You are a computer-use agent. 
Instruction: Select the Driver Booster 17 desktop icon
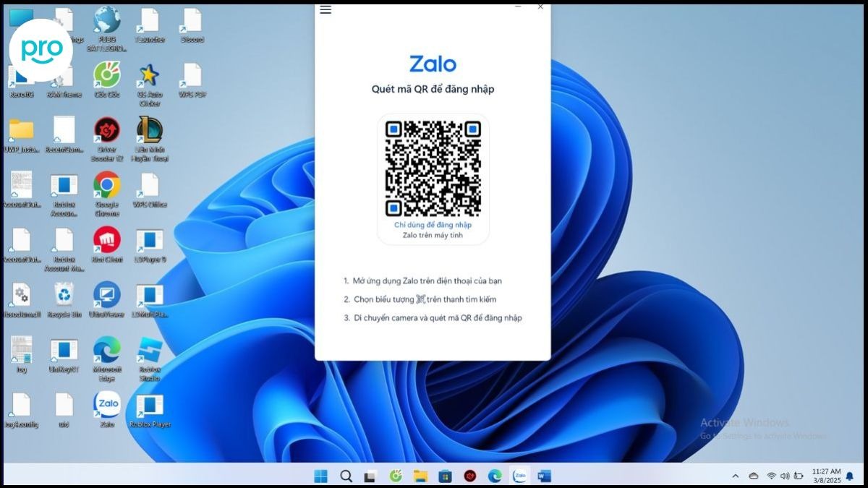[x=107, y=140]
